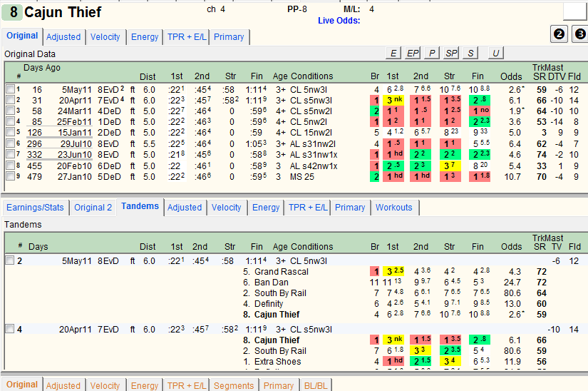Viewport: 588px width, 391px height.
Task: Open the top TPR + E/L tab
Action: coord(186,37)
